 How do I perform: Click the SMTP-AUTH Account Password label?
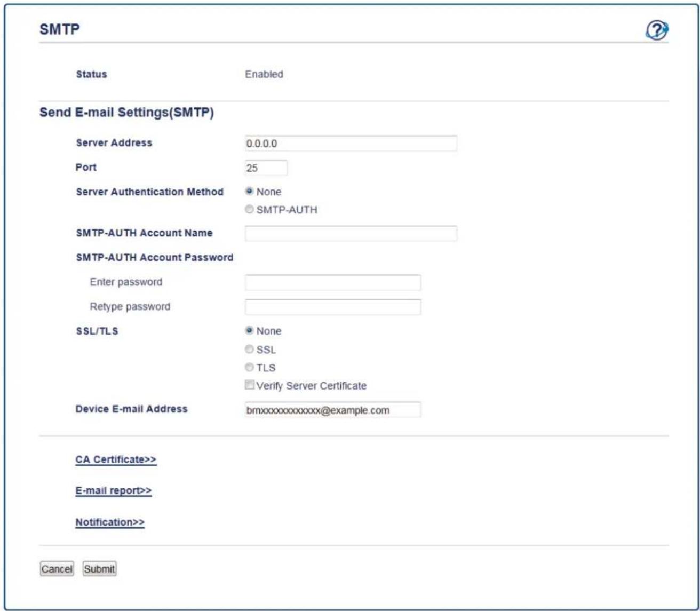(x=155, y=257)
